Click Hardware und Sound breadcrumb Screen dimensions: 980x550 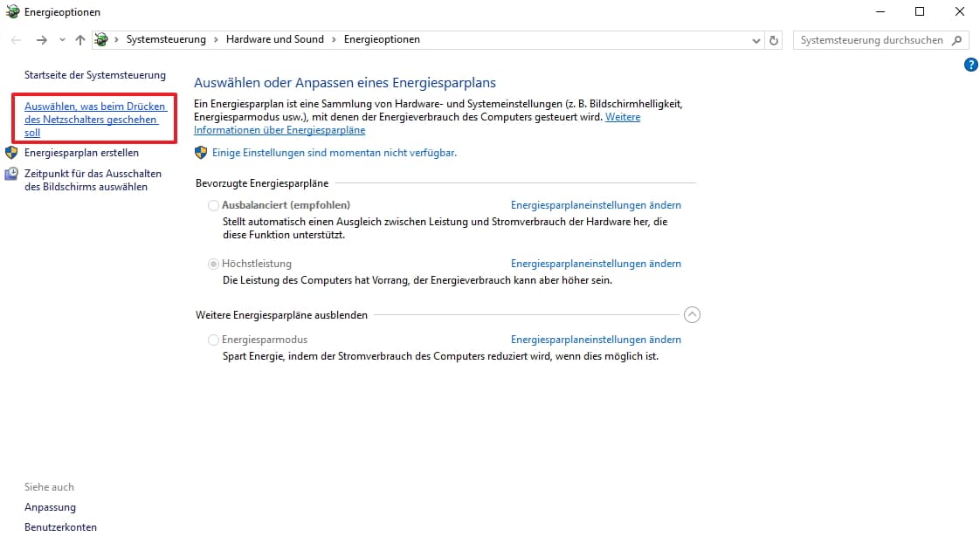click(x=275, y=39)
